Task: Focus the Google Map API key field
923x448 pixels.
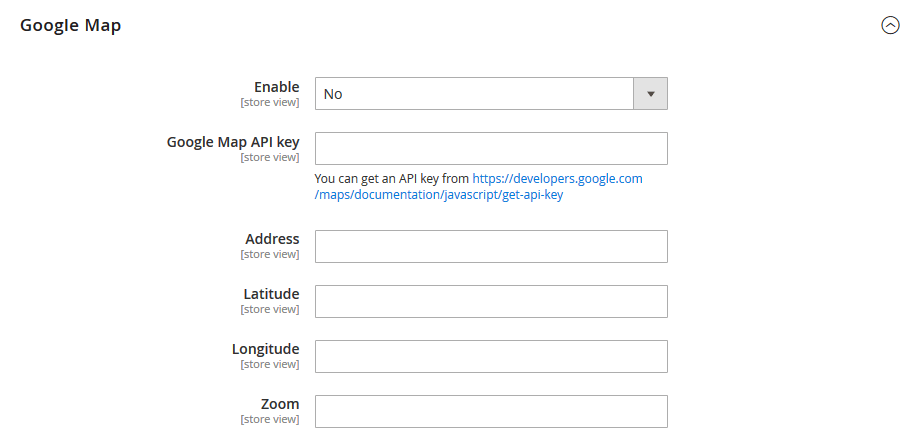Action: tap(491, 148)
